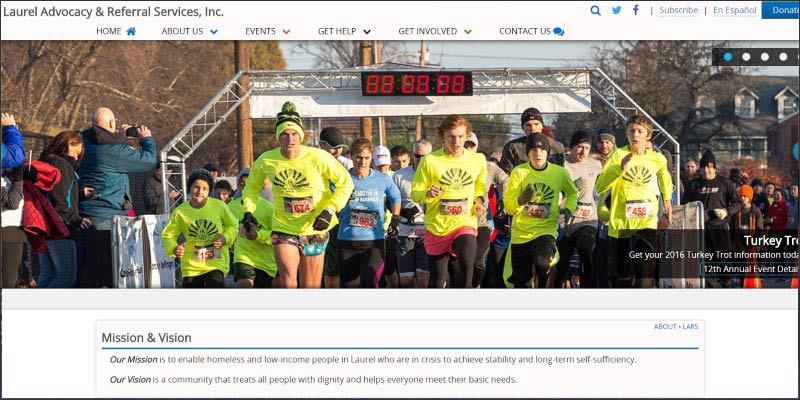Screen dimensions: 800x400
Task: Open the CONTACT US menu item
Action: 532,31
